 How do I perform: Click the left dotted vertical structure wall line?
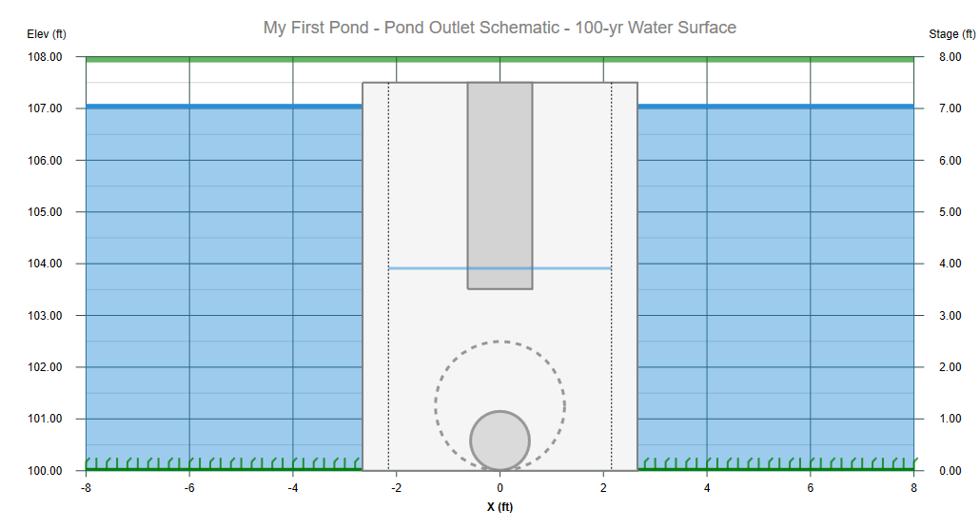(389, 276)
